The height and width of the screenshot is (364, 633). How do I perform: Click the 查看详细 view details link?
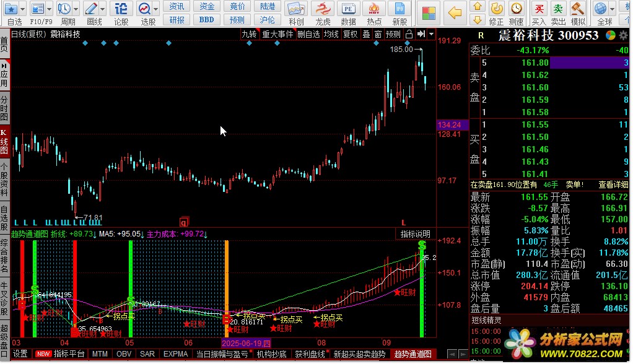point(613,184)
